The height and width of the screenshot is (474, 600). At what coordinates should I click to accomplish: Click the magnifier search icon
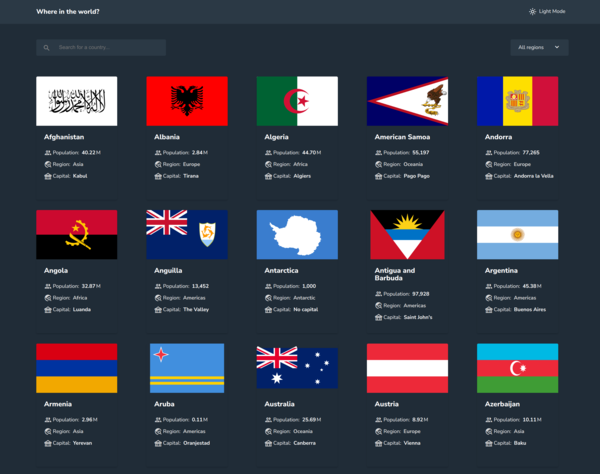[46, 48]
